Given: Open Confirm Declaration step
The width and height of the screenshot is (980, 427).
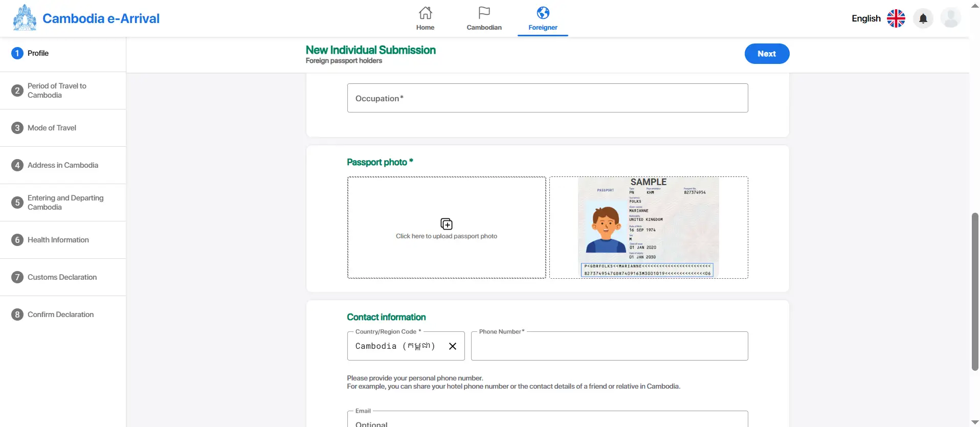Looking at the screenshot, I should point(63,314).
